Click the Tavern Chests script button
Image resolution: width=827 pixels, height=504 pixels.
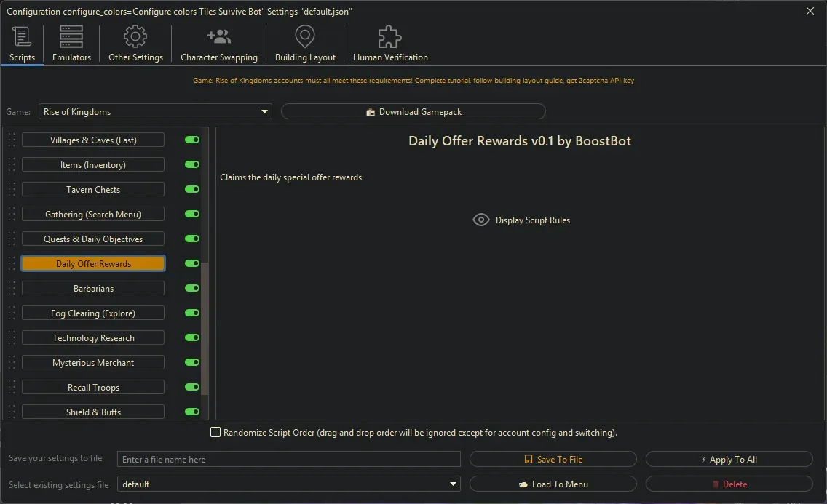pos(92,189)
